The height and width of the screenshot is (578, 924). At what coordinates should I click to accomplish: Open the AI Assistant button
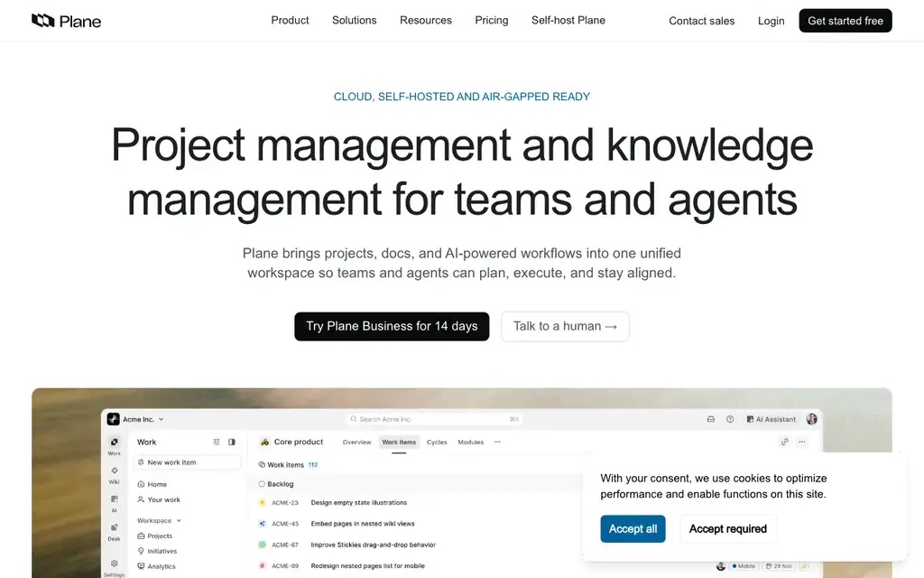pos(771,419)
